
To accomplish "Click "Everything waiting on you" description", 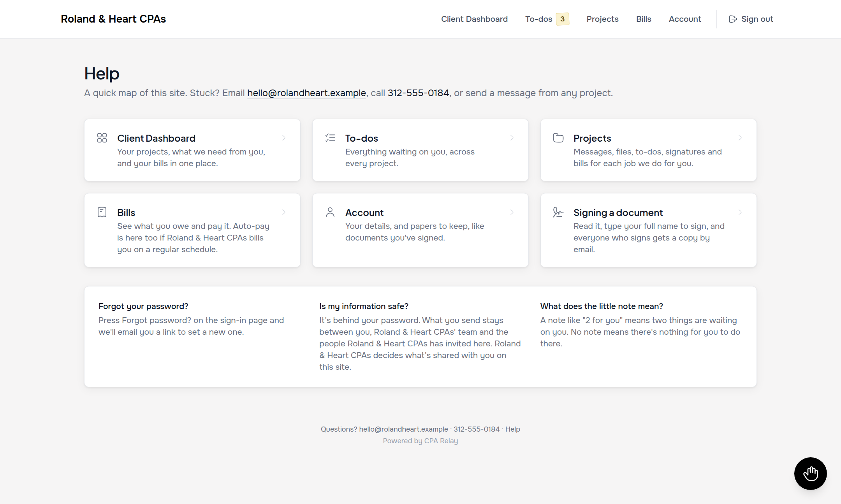I will click(410, 158).
